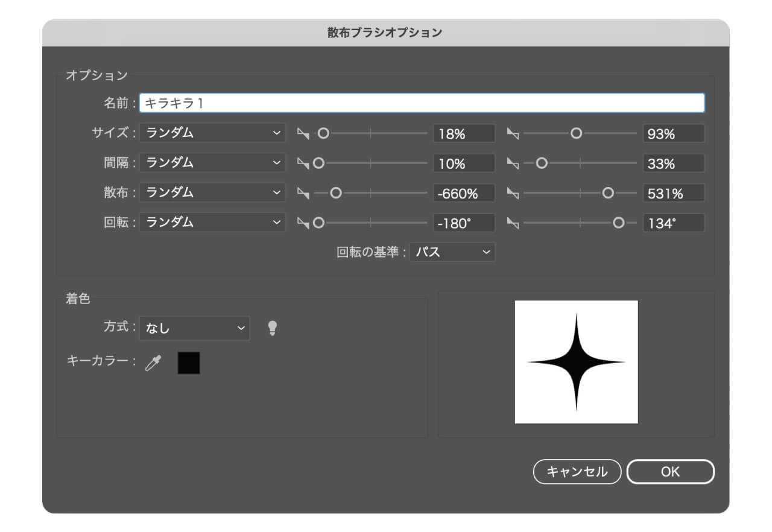This screenshot has width=772, height=532.
Task: Click the sparkle star brush preview thumbnail
Action: point(576,362)
